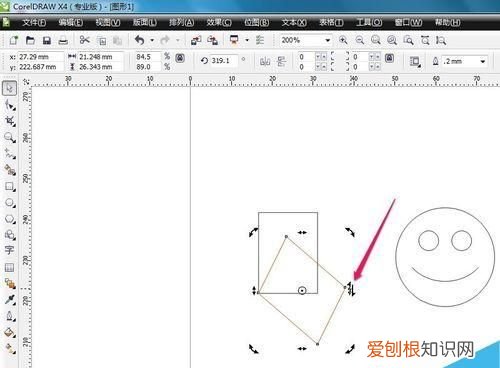The image size is (500, 368).
Task: Click the x position field 27.29 mm
Action: [x=40, y=57]
